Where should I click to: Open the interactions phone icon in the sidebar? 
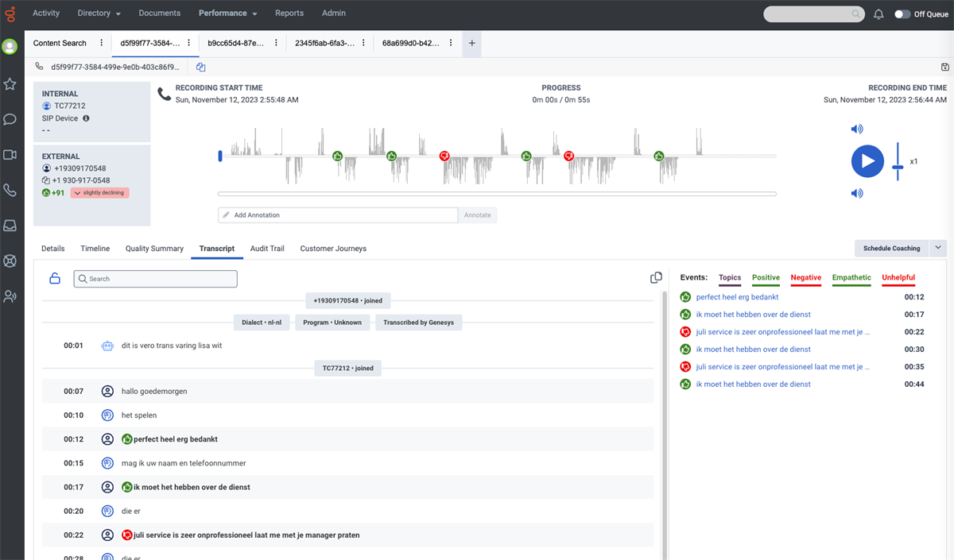11,190
